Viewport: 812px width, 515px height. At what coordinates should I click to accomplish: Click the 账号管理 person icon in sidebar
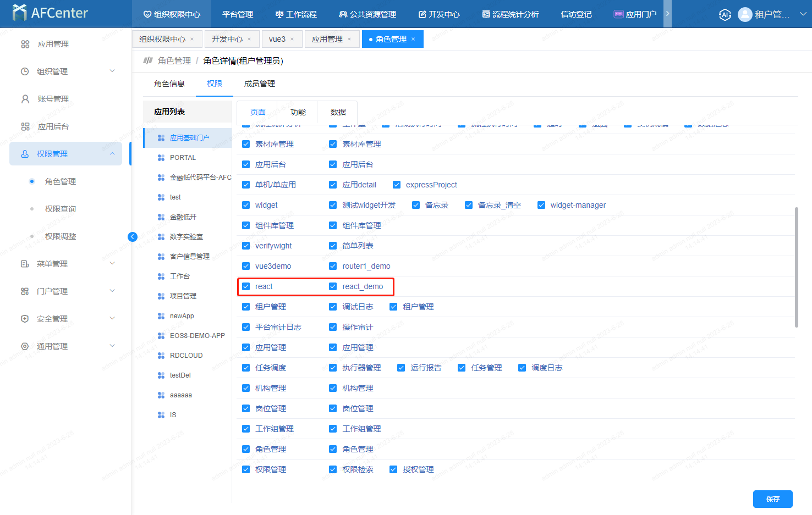[25, 99]
